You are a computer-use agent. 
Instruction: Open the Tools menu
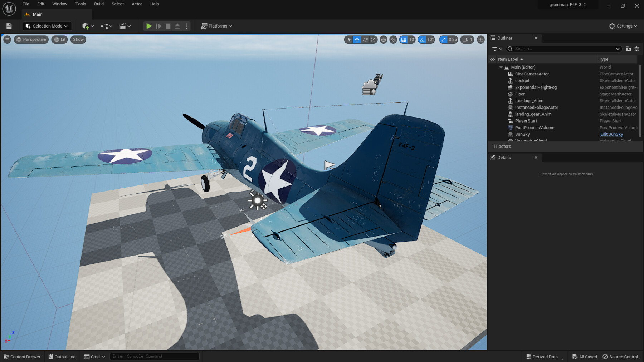coord(80,4)
